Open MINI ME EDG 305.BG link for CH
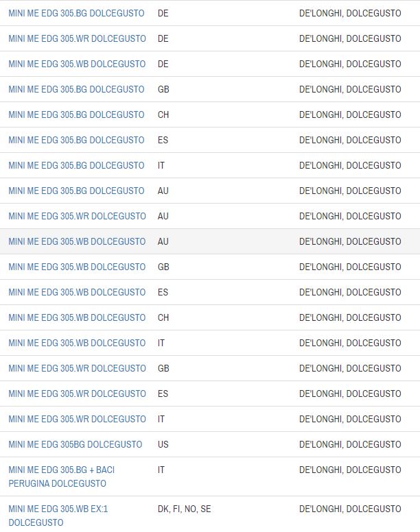The width and height of the screenshot is (420, 532). (76, 114)
